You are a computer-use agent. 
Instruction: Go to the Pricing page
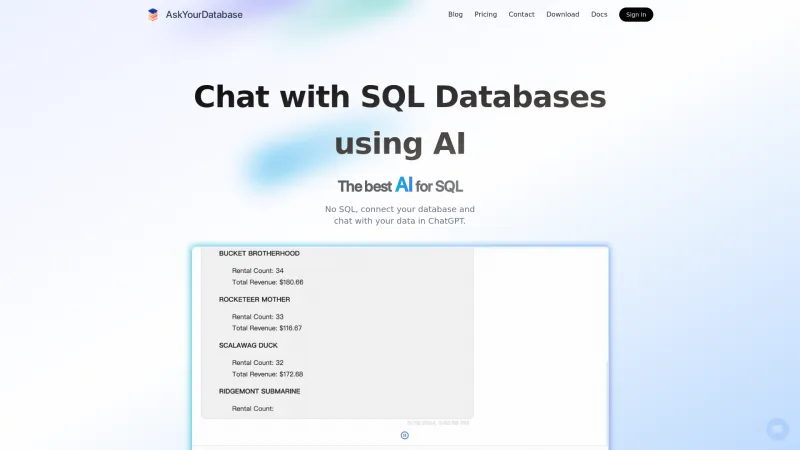tap(485, 14)
